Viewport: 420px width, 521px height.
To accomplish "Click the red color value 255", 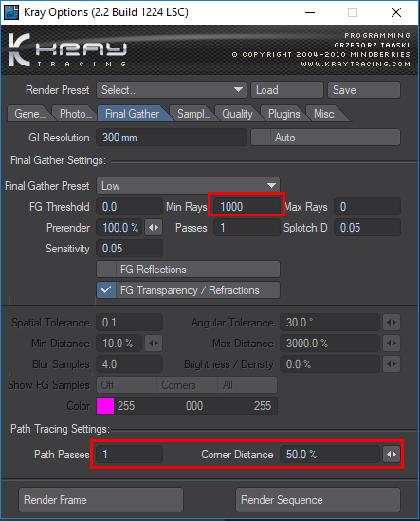I will pyautogui.click(x=126, y=406).
